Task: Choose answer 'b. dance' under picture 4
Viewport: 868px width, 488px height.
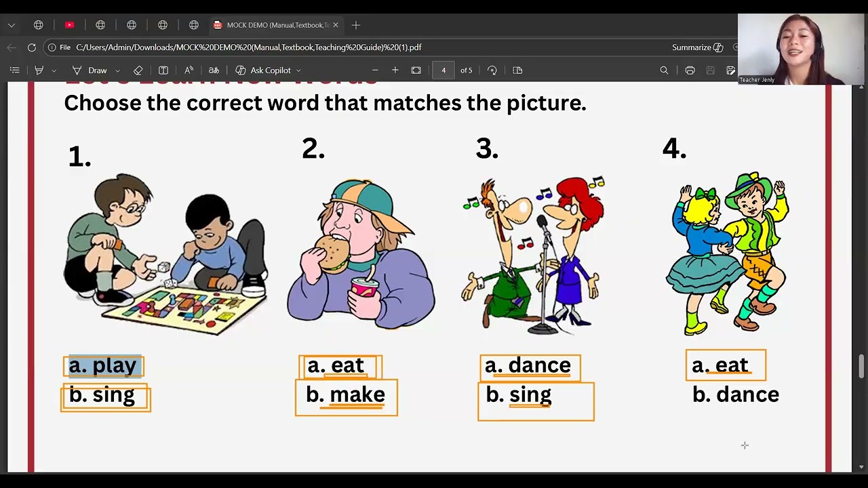Action: coord(736,394)
